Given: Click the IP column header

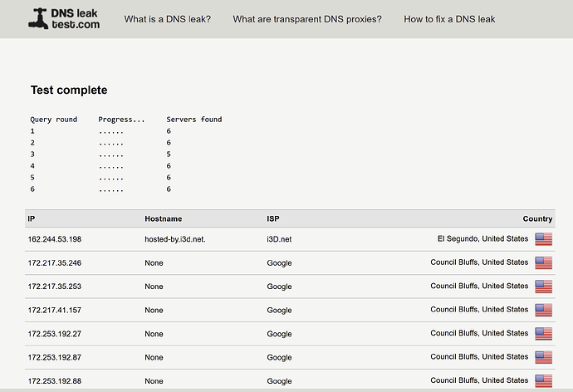Looking at the screenshot, I should (x=32, y=219).
